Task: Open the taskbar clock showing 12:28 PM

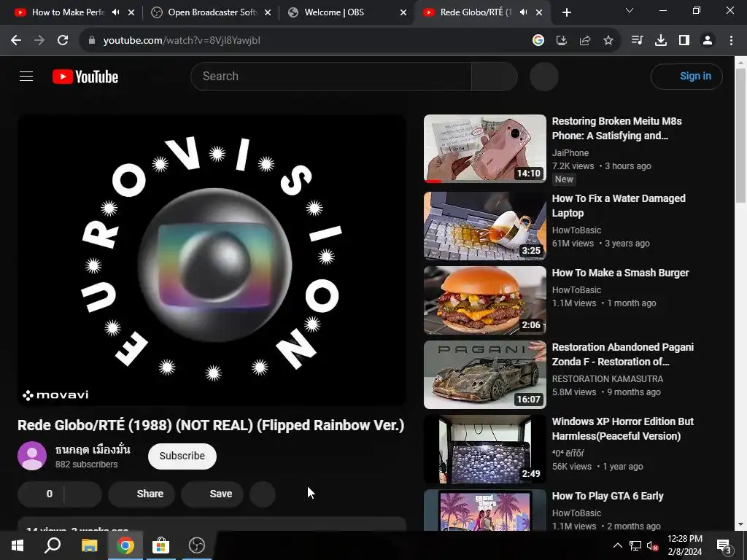Action: pos(684,545)
